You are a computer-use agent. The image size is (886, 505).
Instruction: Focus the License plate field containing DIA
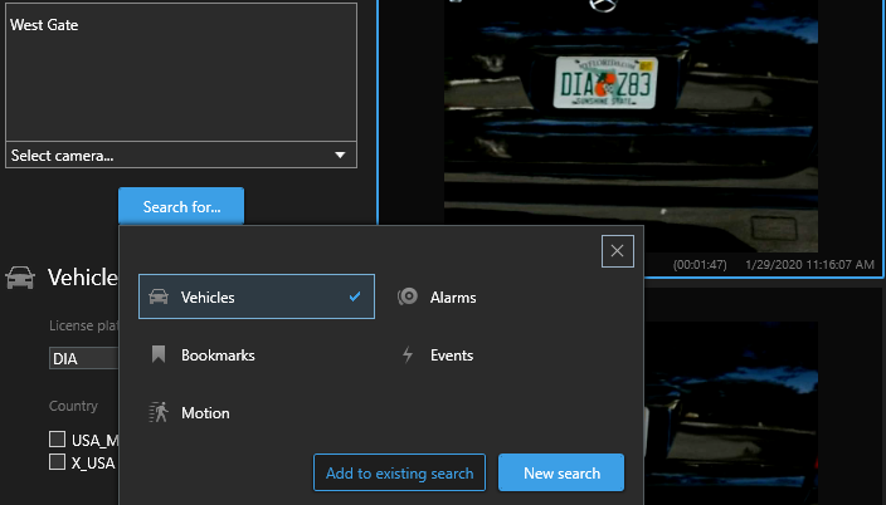point(83,359)
